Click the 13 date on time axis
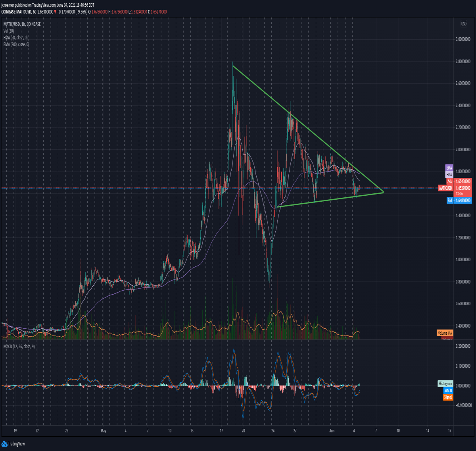The height and width of the screenshot is (451, 476). coord(192,431)
